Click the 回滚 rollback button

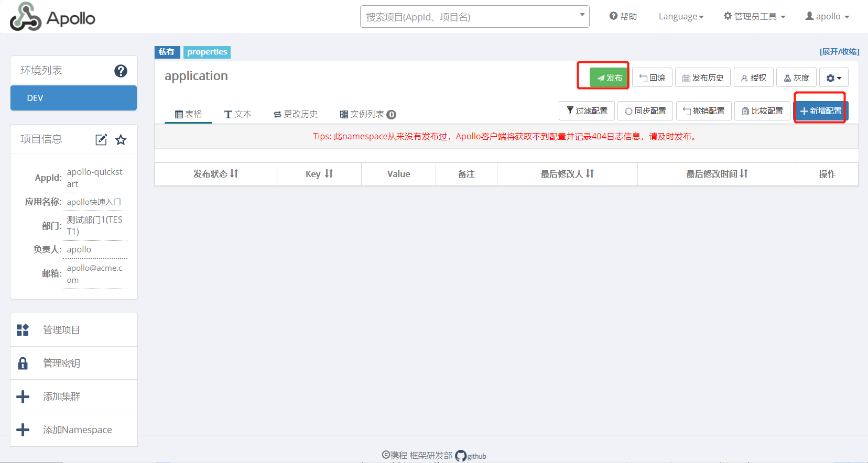(x=652, y=78)
